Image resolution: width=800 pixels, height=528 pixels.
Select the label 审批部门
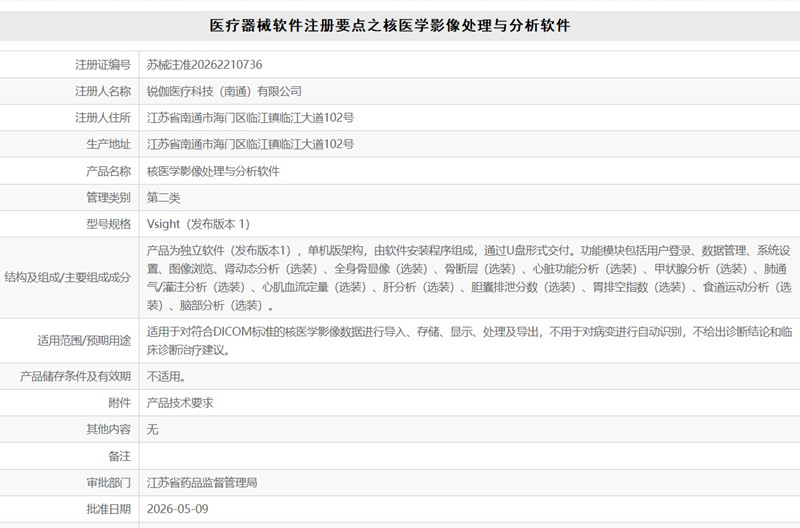click(x=109, y=483)
